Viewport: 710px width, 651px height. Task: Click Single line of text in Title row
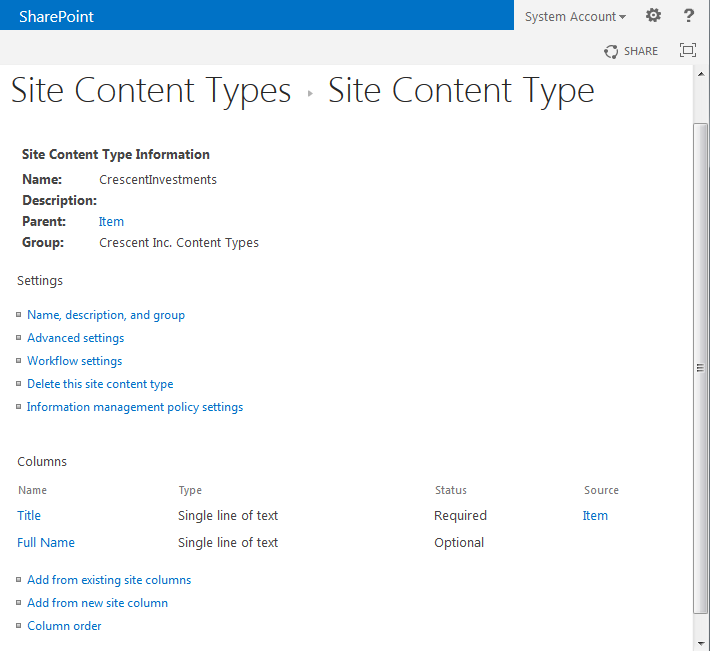click(228, 516)
